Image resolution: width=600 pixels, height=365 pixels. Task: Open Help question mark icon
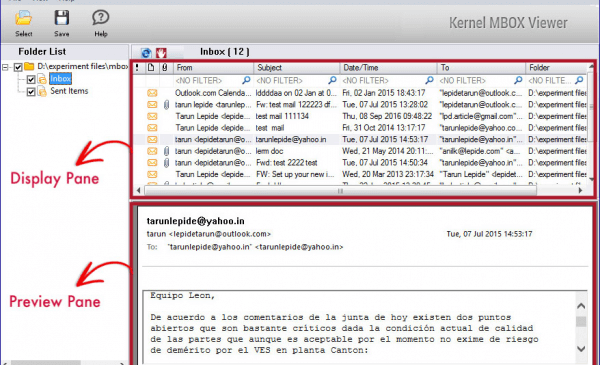tap(101, 18)
